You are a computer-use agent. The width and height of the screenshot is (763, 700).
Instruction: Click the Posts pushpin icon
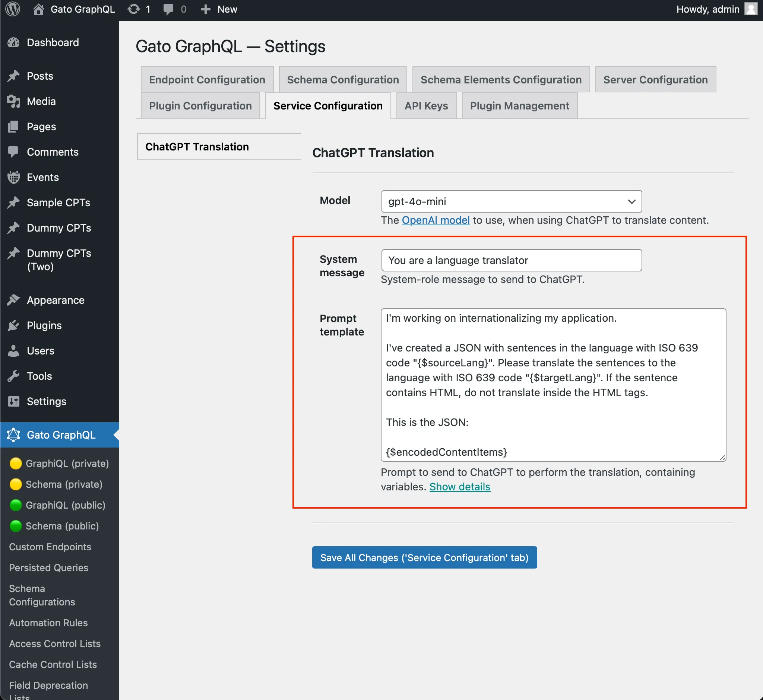point(14,76)
